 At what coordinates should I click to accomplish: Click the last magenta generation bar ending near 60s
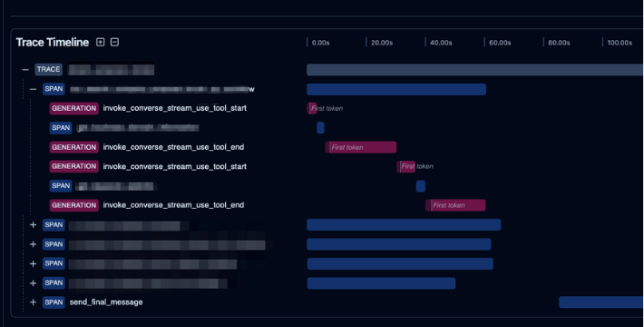(455, 205)
